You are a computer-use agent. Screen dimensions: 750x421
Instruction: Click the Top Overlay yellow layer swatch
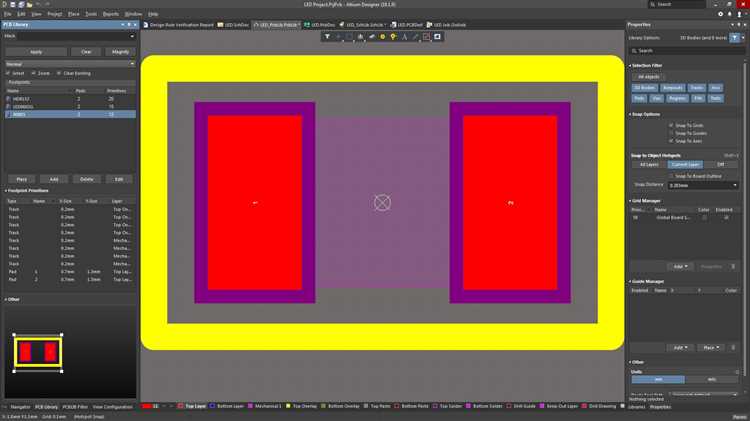click(288, 406)
